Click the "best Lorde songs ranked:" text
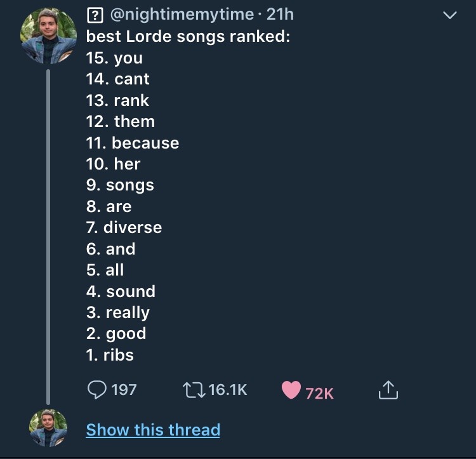Viewport: 476px width, 459px height. pos(188,36)
